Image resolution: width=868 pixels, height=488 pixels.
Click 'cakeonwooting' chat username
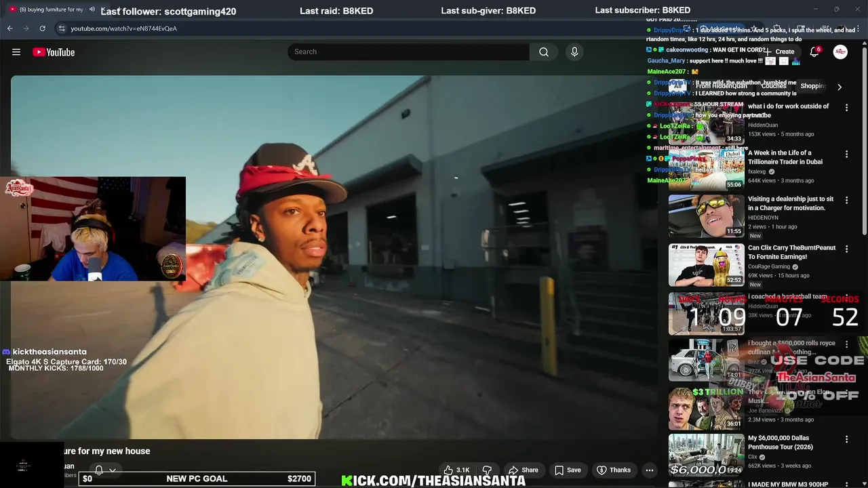(686, 50)
